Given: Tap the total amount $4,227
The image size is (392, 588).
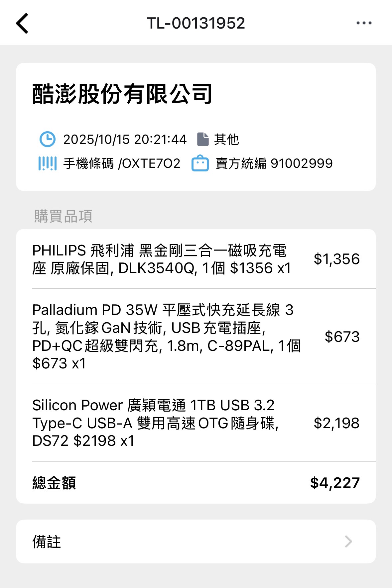Looking at the screenshot, I should (x=335, y=483).
